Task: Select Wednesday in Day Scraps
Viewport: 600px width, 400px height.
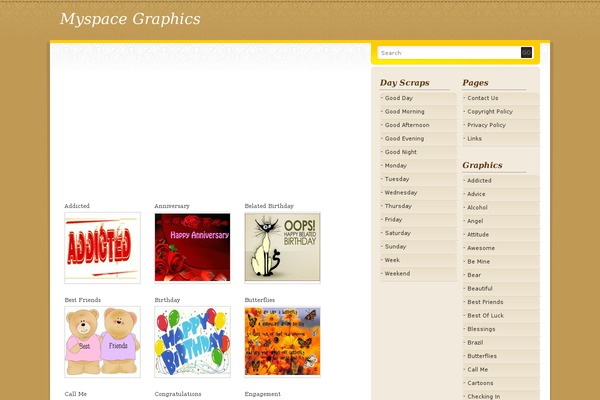Action: click(x=401, y=193)
